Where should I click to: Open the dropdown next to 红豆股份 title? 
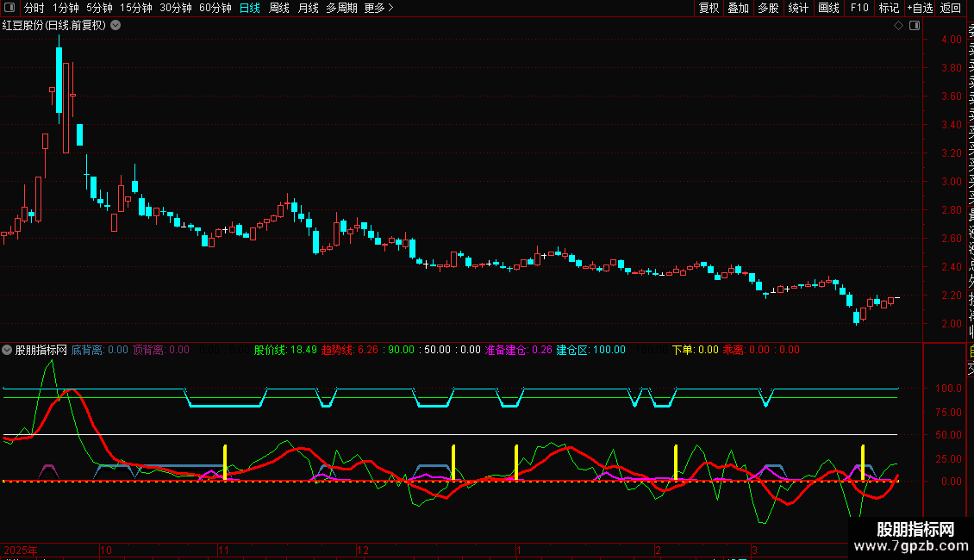tap(116, 25)
